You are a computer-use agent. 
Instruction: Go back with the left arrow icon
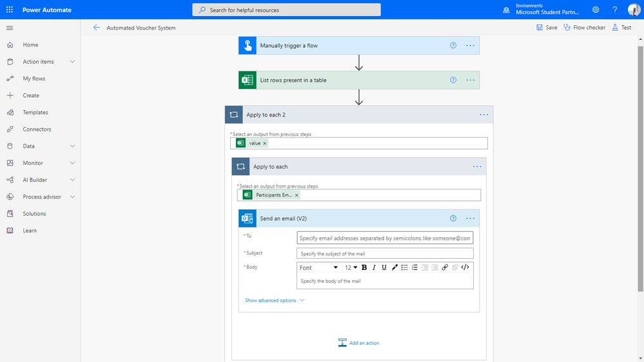pos(97,28)
